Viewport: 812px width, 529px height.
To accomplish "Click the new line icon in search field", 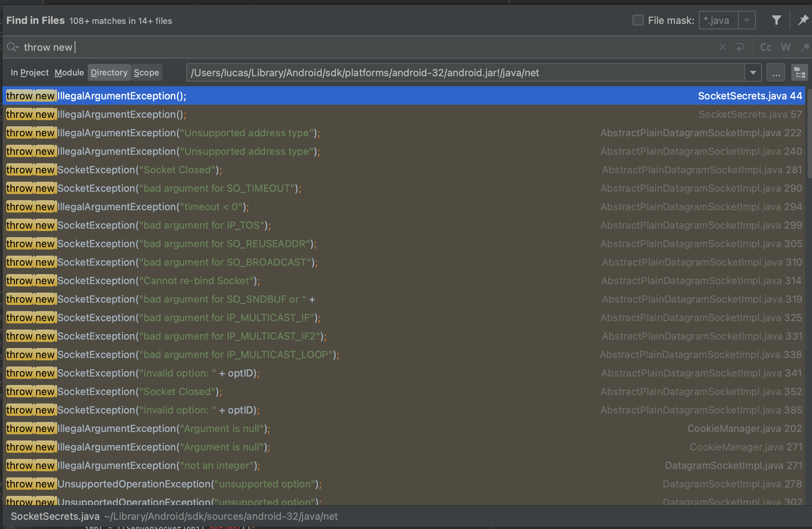I will [739, 47].
